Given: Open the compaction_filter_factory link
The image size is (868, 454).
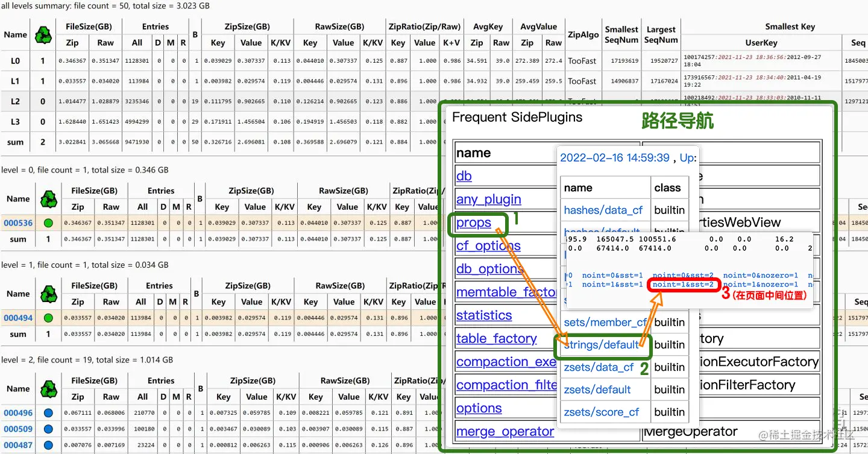Looking at the screenshot, I should [x=506, y=385].
